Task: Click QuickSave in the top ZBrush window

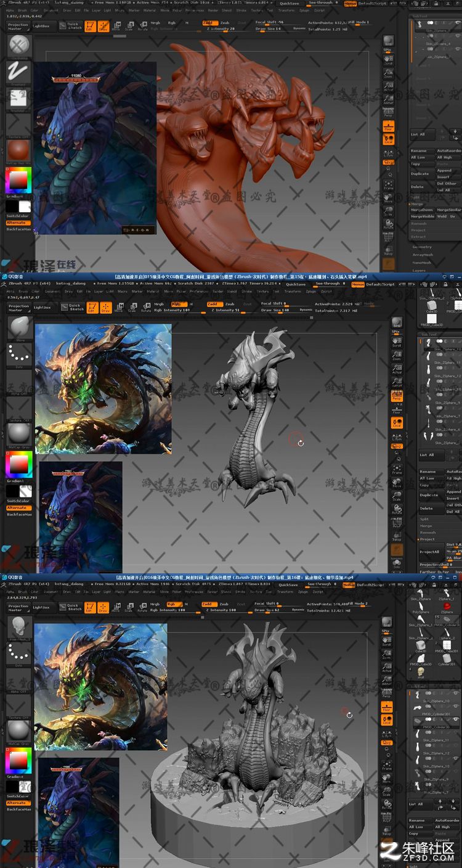Action: click(289, 3)
